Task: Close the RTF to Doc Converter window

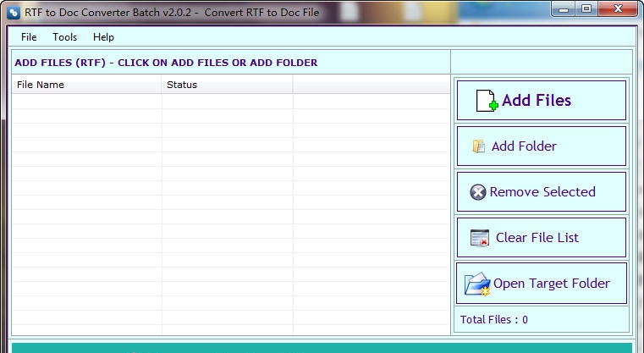Action: pyautogui.click(x=618, y=8)
